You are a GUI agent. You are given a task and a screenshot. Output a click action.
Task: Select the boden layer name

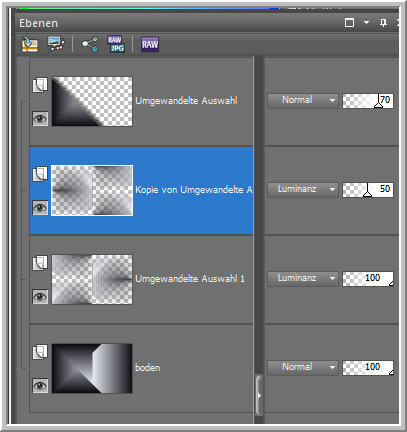148,368
